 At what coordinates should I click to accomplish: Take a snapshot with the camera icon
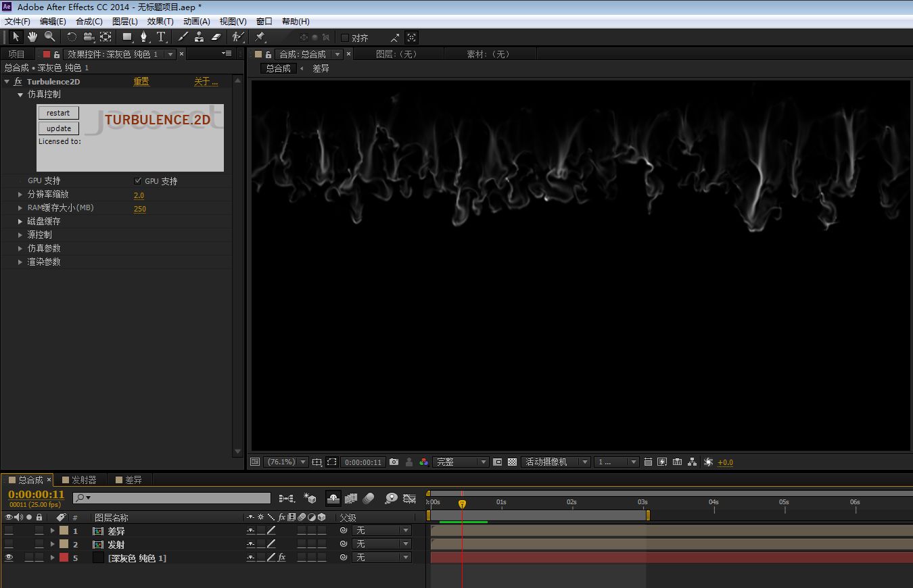point(394,462)
